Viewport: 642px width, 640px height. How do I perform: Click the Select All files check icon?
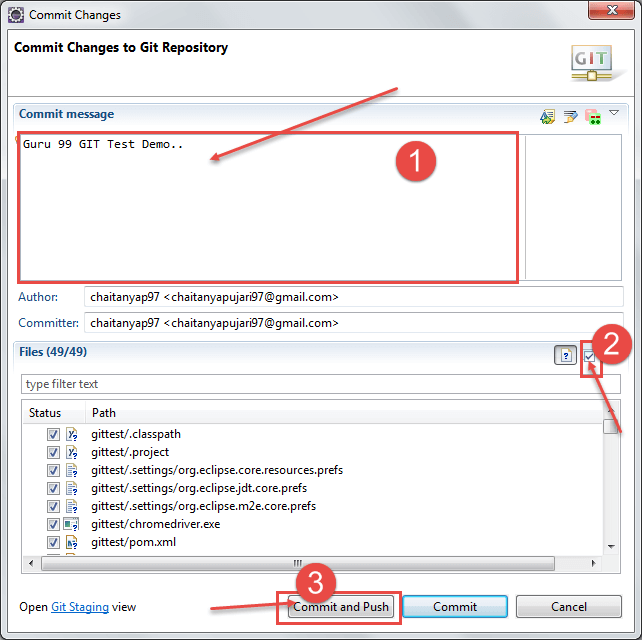click(590, 357)
